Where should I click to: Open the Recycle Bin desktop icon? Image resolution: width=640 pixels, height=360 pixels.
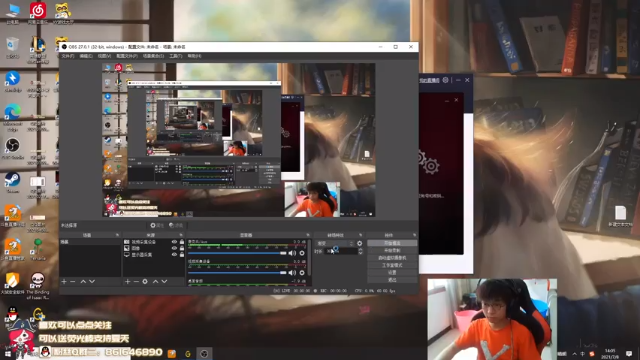point(13,47)
